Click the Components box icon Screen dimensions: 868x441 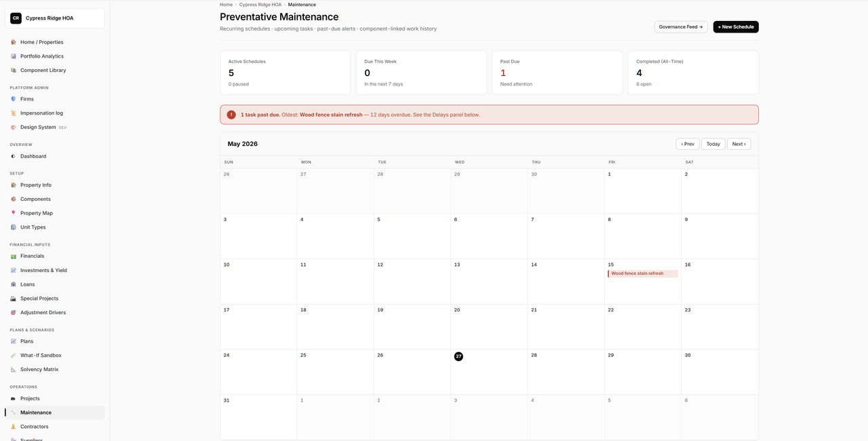14,199
